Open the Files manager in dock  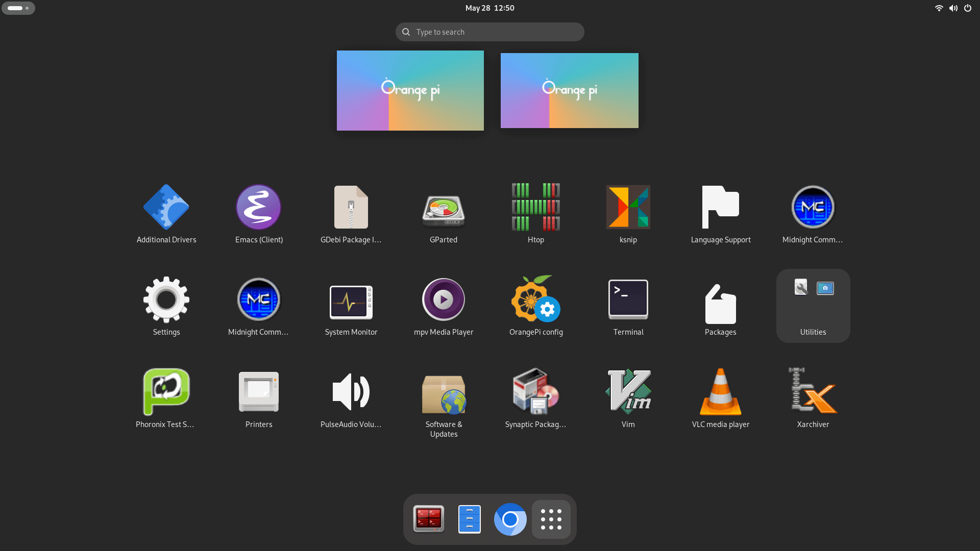pyautogui.click(x=470, y=519)
